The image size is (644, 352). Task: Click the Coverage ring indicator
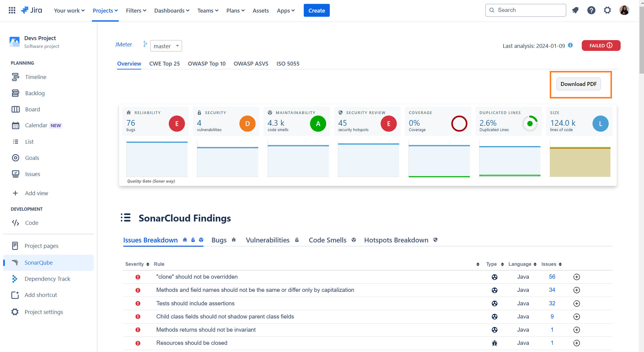pyautogui.click(x=459, y=124)
